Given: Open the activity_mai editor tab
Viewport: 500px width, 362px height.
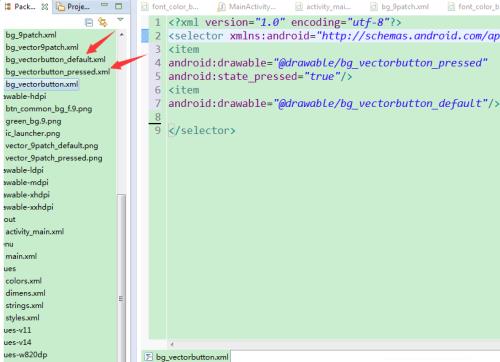Looking at the screenshot, I should pos(323,7).
